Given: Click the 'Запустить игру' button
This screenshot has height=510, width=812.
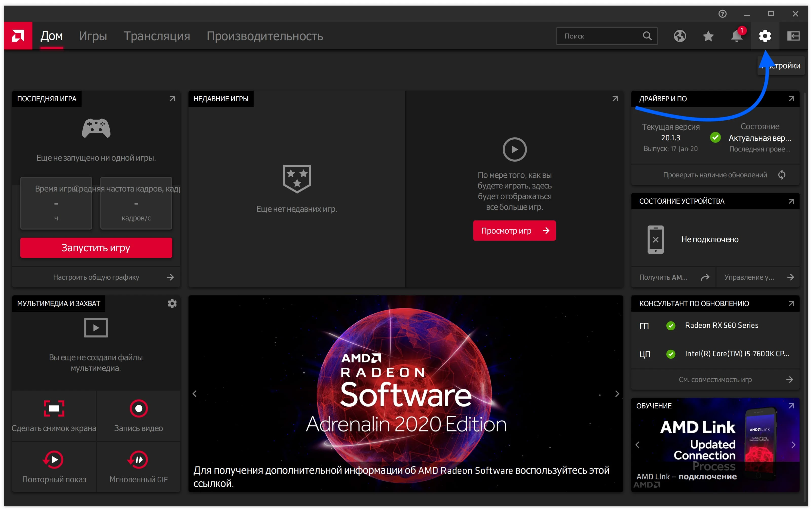Looking at the screenshot, I should pos(96,248).
